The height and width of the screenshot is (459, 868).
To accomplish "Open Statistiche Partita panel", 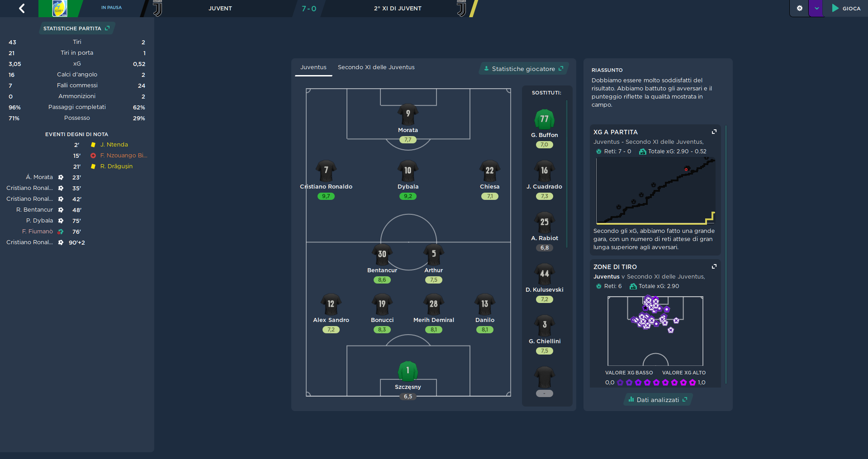I will pos(76,28).
